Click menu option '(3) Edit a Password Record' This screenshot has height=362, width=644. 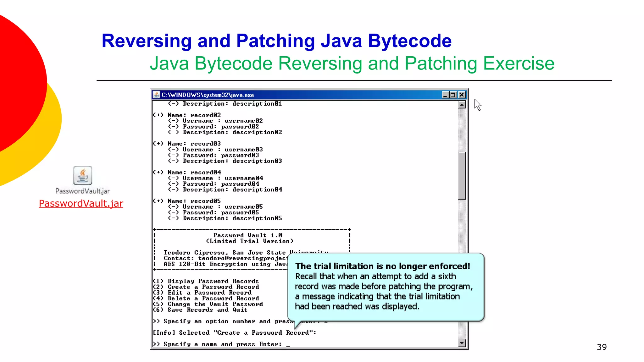coord(202,293)
